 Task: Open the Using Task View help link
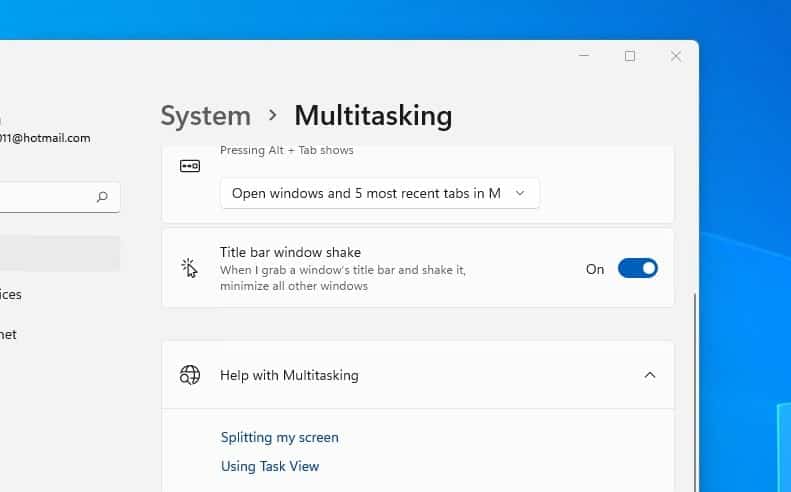click(270, 466)
